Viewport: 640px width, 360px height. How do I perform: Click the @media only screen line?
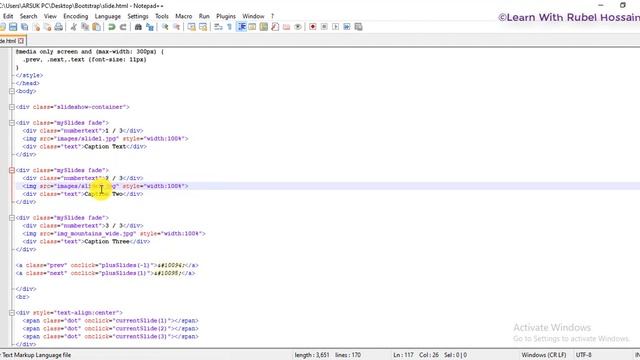(x=89, y=52)
